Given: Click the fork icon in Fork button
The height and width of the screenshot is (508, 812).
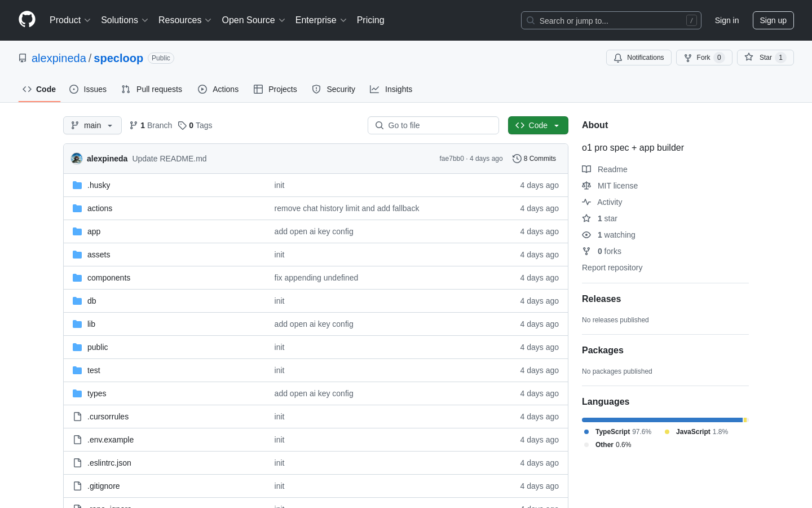Looking at the screenshot, I should click(x=688, y=58).
